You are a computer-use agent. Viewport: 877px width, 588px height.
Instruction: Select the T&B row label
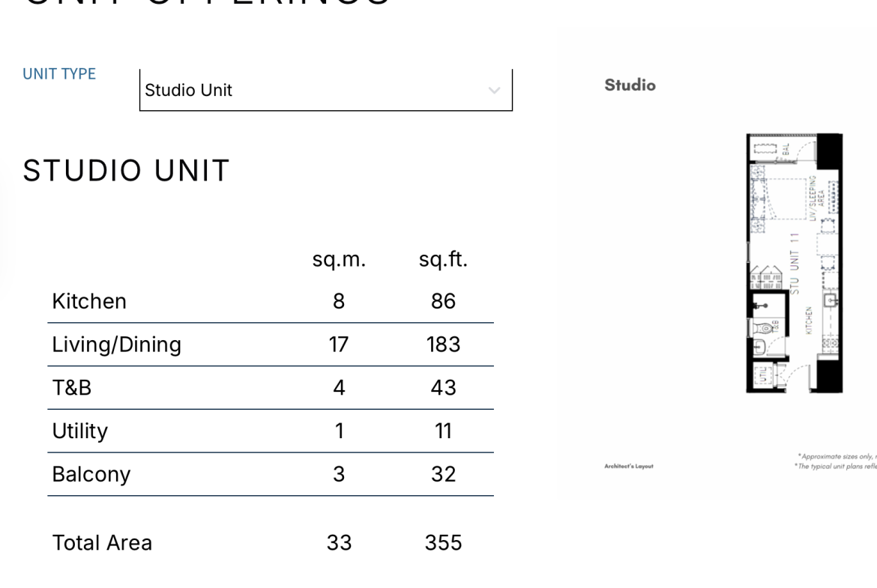pyautogui.click(x=72, y=388)
